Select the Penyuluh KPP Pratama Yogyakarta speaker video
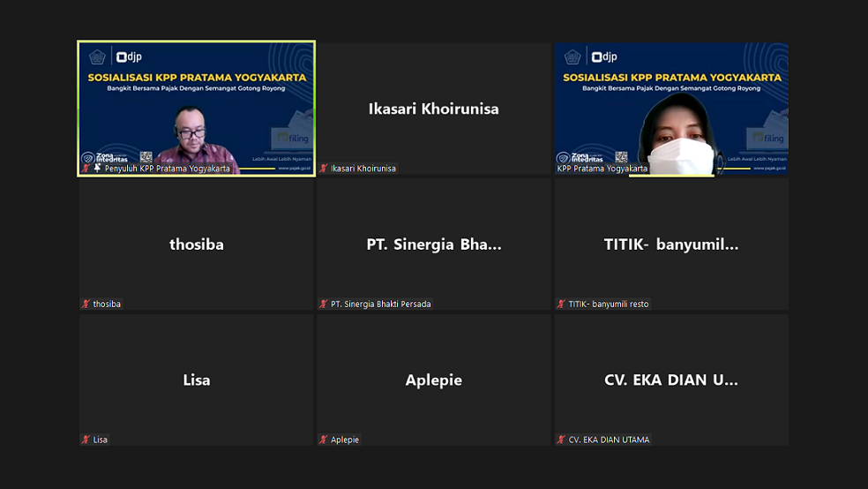 [x=196, y=108]
